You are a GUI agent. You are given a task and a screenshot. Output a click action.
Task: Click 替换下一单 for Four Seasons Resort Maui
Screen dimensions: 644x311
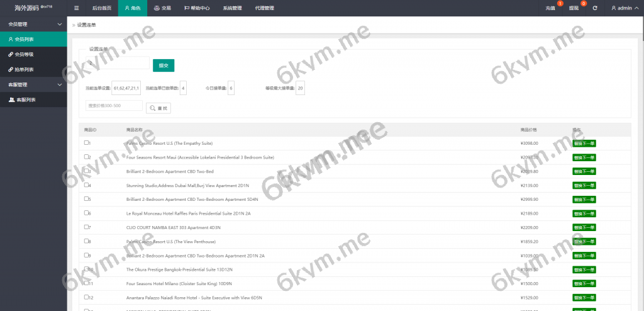pos(584,157)
